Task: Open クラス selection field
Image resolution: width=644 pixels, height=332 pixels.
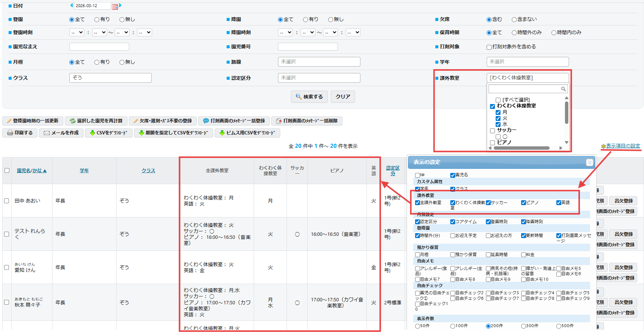Action: click(111, 78)
